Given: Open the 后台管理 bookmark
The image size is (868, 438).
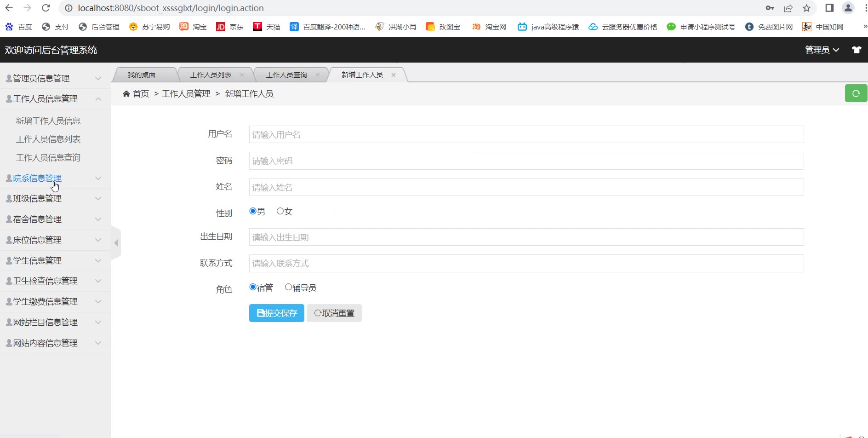Looking at the screenshot, I should (x=99, y=27).
